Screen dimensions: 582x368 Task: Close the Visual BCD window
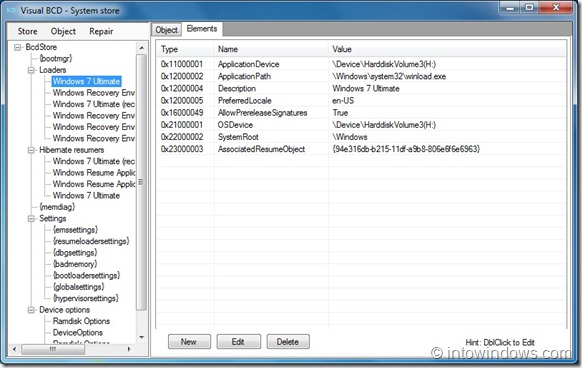coord(556,7)
